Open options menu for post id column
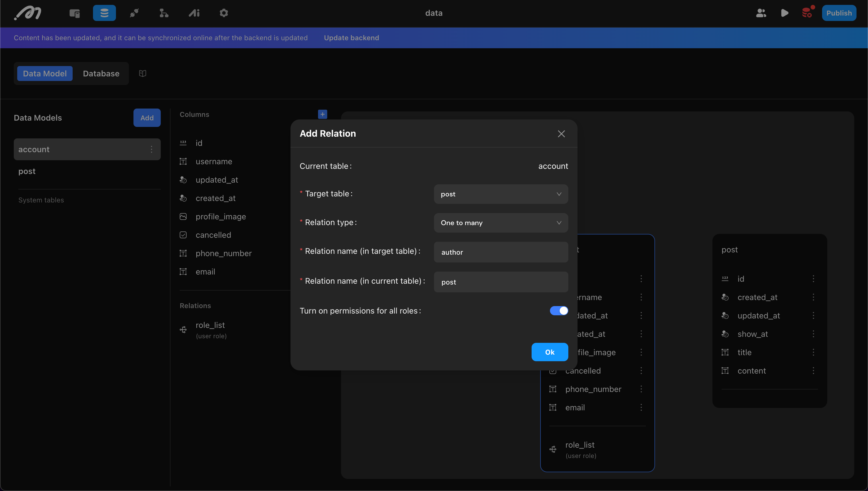868x491 pixels. tap(813, 279)
